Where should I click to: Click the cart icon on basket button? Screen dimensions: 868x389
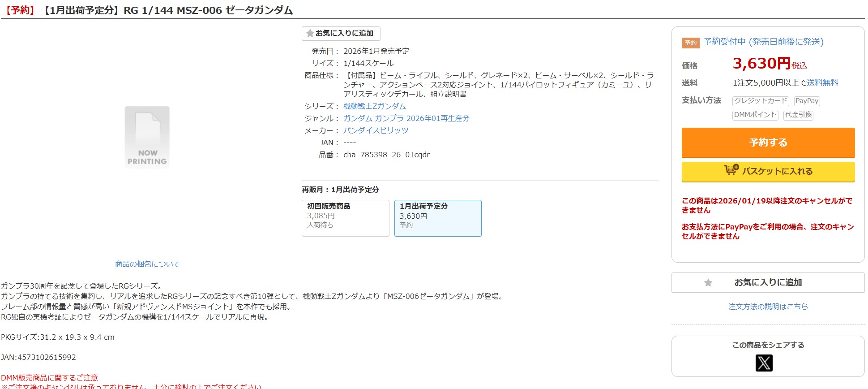[731, 170]
